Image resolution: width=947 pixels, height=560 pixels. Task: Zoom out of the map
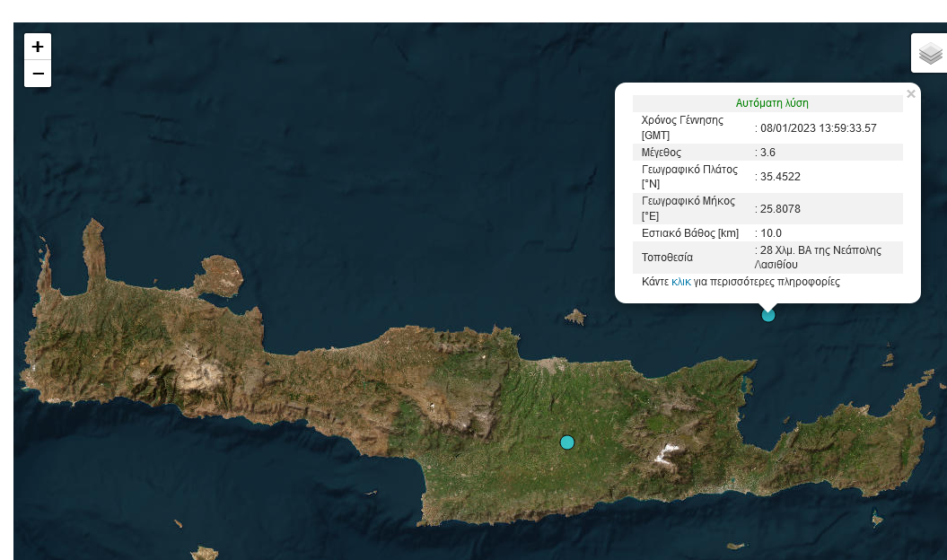38,74
